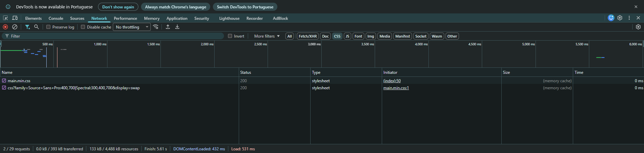Select the css?family=Source+Sans+Pro request row

[x=322, y=88]
